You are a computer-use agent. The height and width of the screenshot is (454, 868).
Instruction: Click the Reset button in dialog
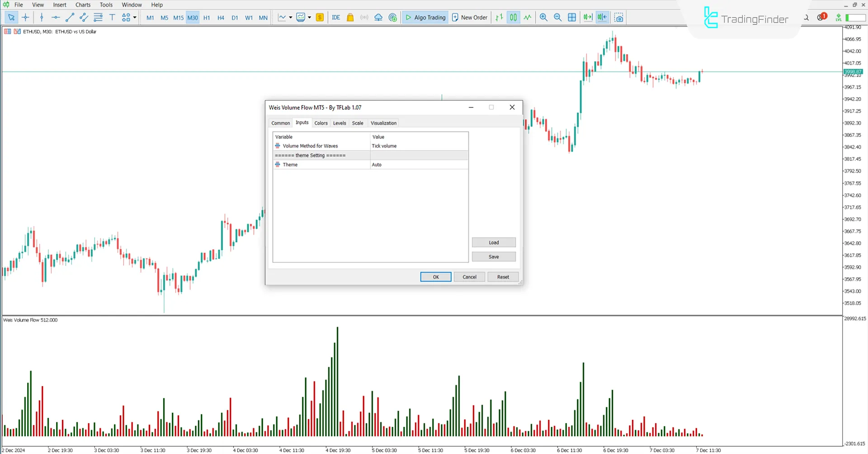503,277
